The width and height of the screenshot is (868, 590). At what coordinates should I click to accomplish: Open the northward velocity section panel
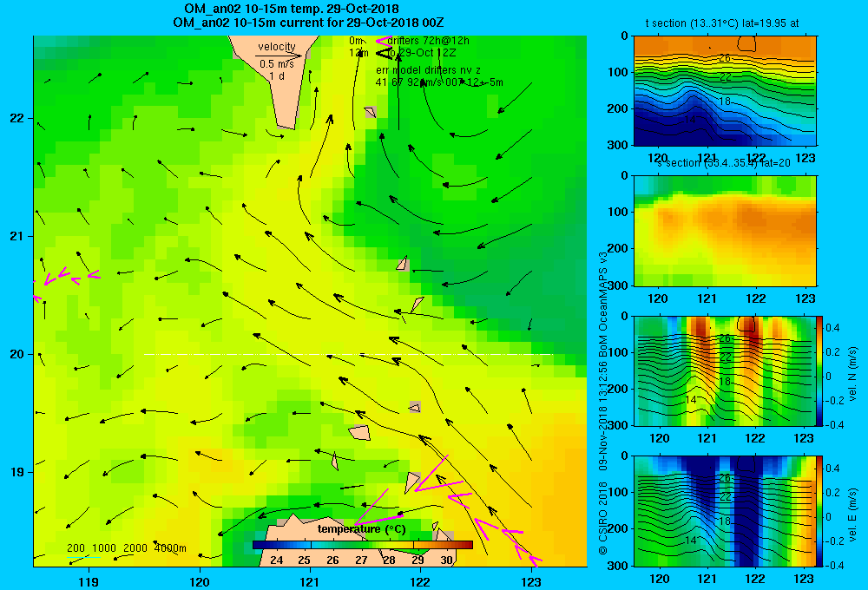(x=725, y=370)
